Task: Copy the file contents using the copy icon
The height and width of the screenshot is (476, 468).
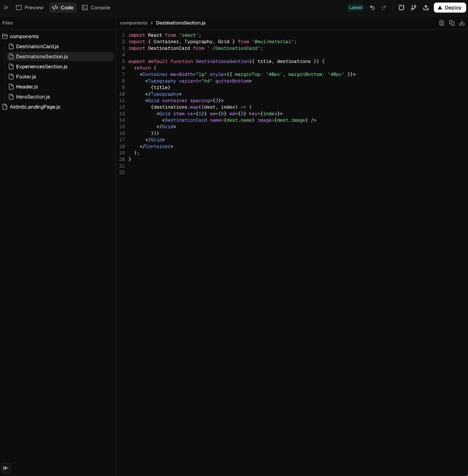Action: coord(452,23)
